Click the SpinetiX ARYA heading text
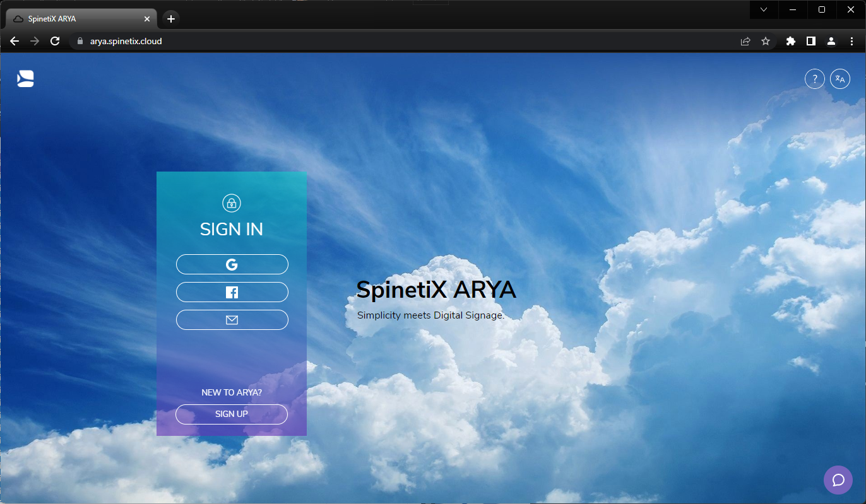Image resolution: width=866 pixels, height=504 pixels. [436, 290]
